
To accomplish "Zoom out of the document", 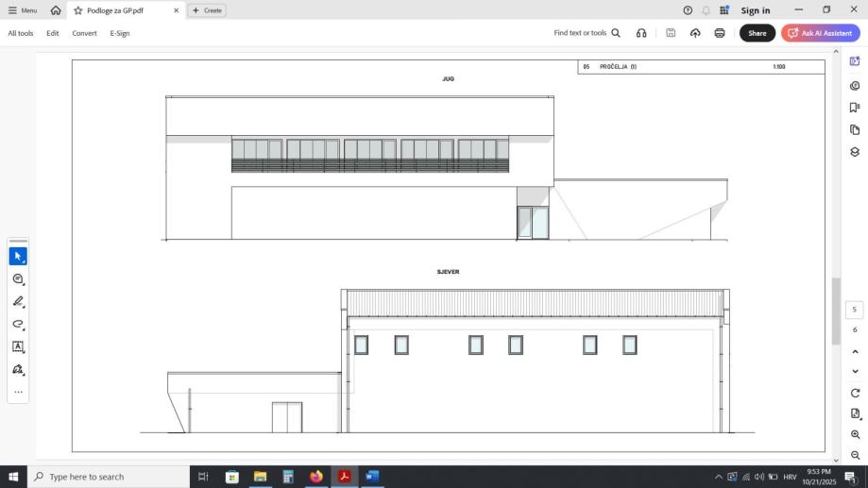I will click(x=855, y=455).
